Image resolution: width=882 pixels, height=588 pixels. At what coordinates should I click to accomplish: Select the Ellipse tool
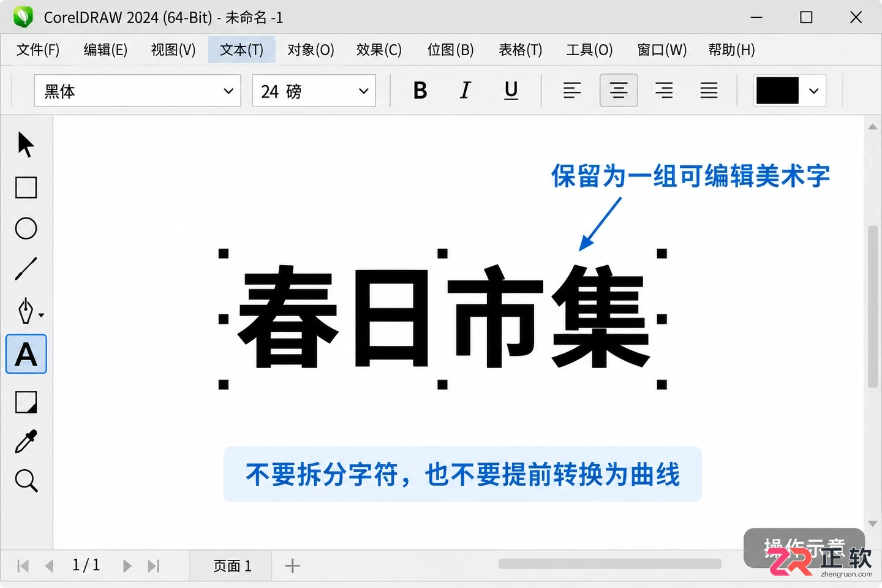(x=26, y=228)
